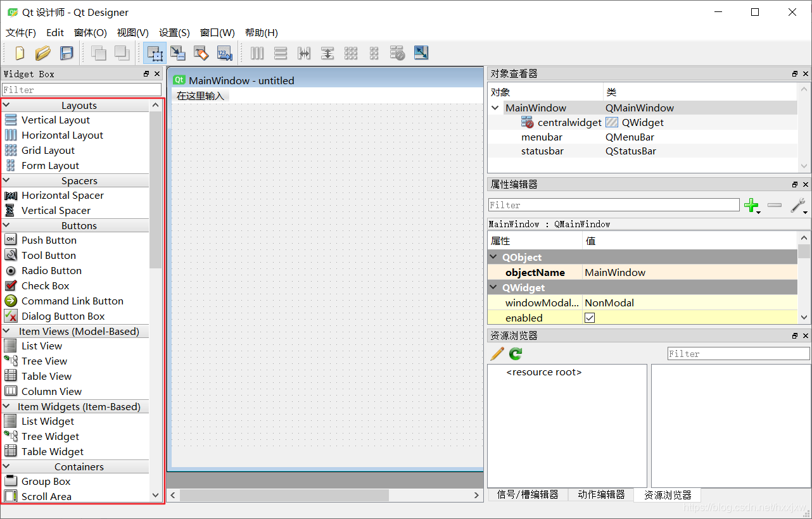Click the Bring to Front toolbar icon

(x=122, y=53)
